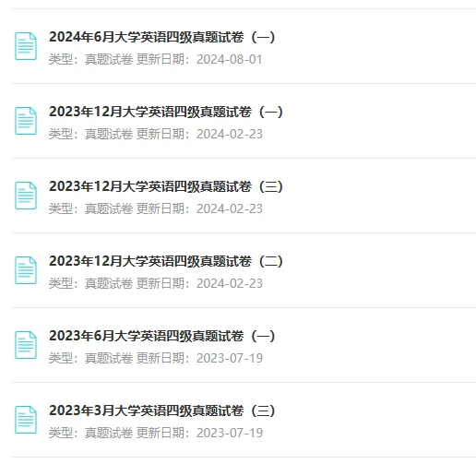Click update date under 2023年12月试卷（一）
Image resolution: width=476 pixels, height=476 pixels.
click(230, 134)
